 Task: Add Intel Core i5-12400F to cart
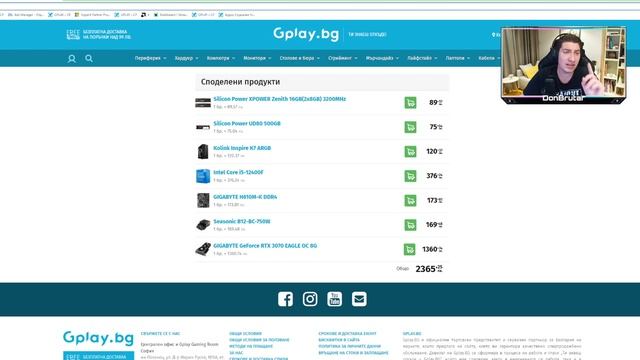[x=410, y=176]
